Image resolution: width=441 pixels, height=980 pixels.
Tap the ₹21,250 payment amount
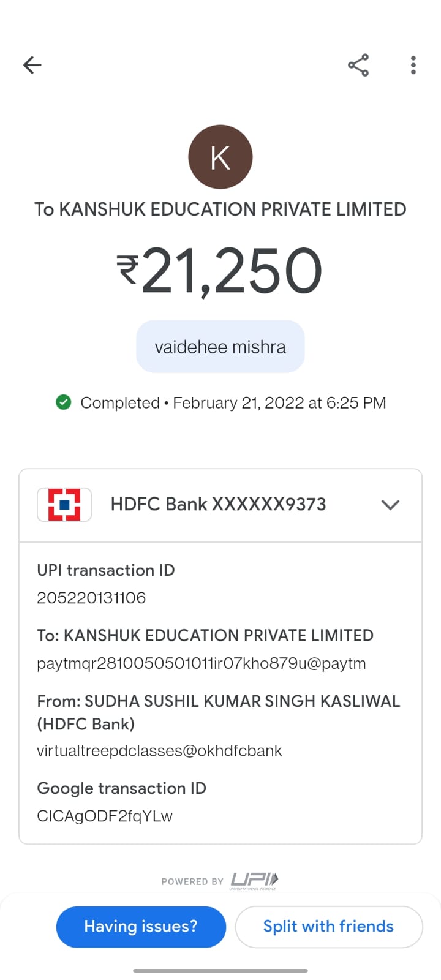coord(221,270)
